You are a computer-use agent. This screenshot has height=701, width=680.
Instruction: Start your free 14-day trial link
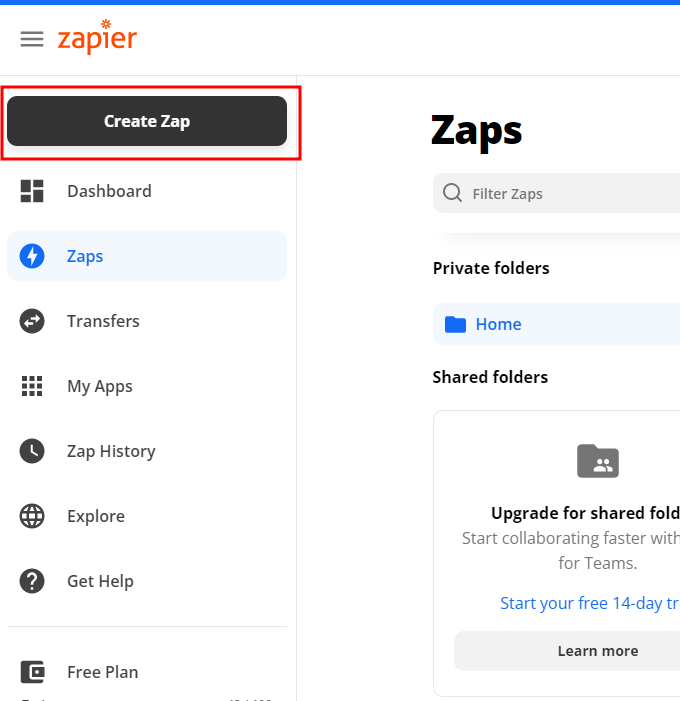pyautogui.click(x=590, y=603)
